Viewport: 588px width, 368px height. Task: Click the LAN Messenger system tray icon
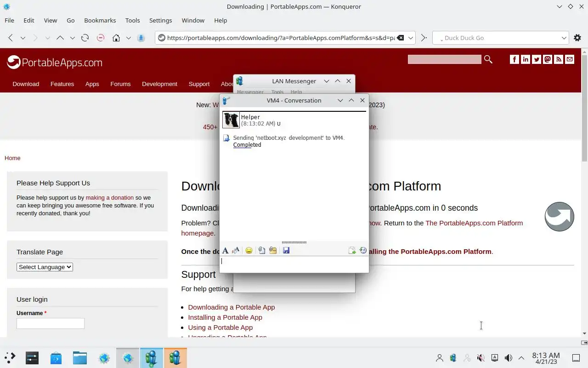tap(453, 358)
